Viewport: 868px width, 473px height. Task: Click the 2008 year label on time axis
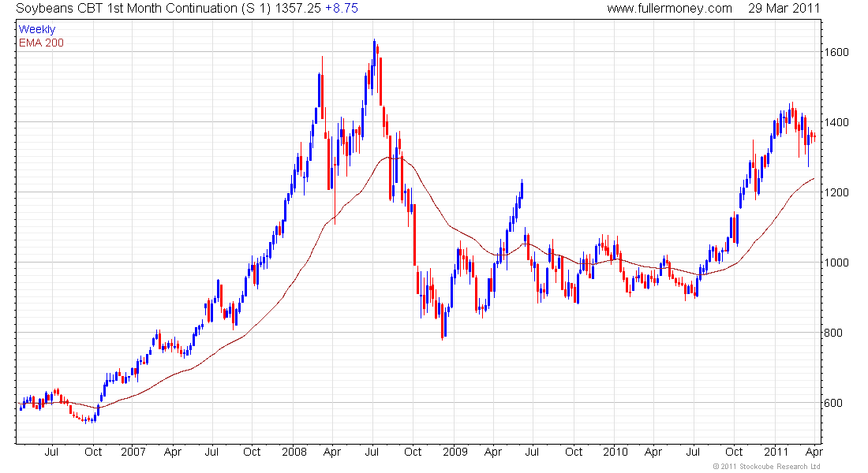coord(294,452)
